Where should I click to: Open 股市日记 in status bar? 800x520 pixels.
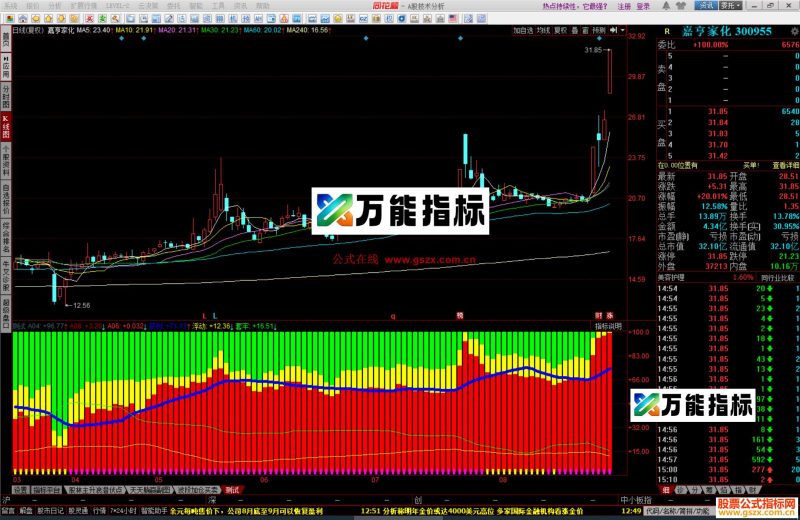tap(51, 511)
